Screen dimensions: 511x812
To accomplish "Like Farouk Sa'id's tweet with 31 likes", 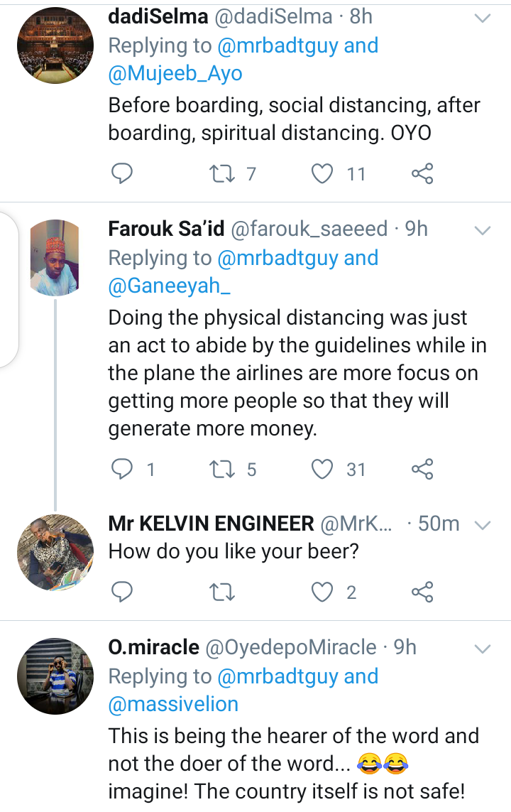I will 323,469.
